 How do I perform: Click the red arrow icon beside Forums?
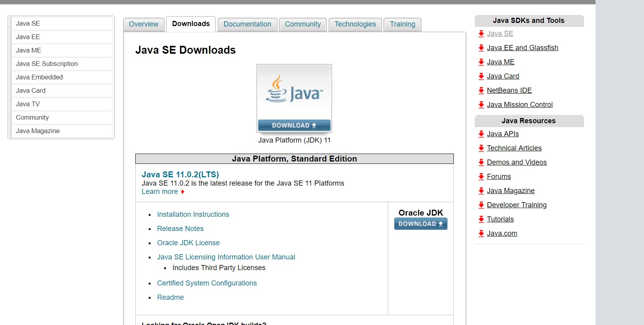point(481,177)
